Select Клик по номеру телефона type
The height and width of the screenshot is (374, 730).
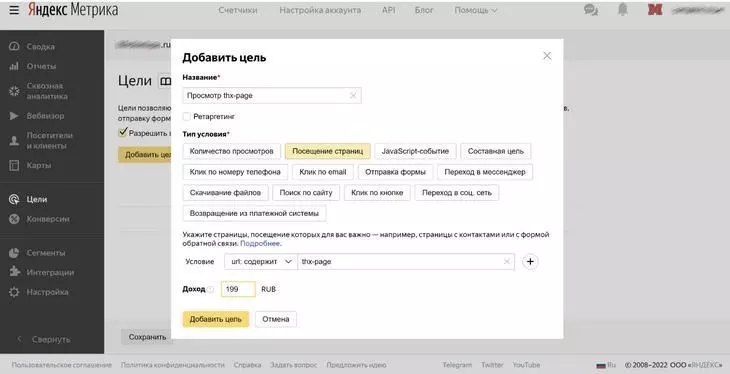235,172
